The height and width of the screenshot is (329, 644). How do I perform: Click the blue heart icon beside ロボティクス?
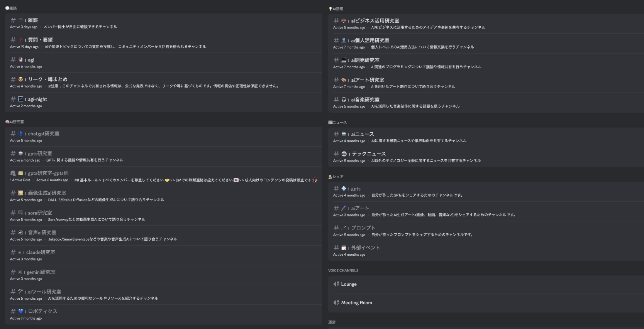pyautogui.click(x=21, y=311)
